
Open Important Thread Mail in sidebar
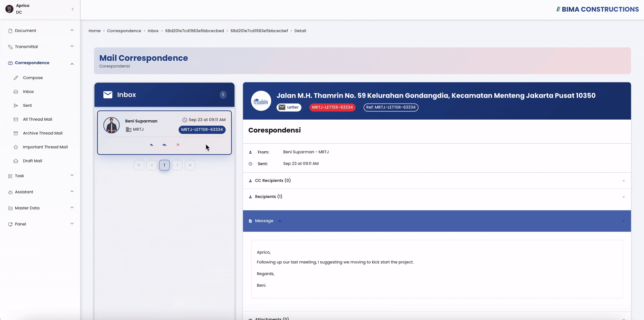(45, 147)
